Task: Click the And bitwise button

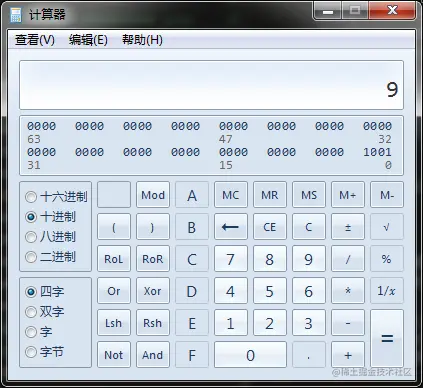Action: (x=153, y=355)
